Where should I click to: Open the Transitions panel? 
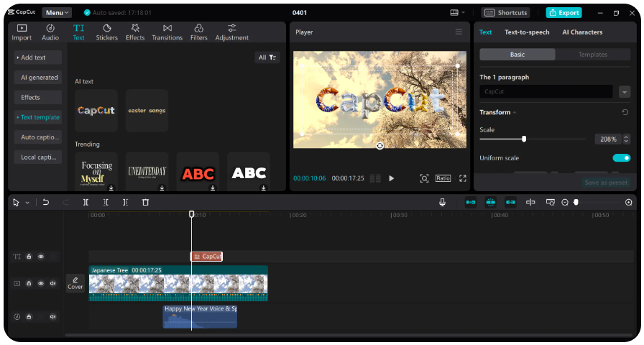tap(167, 32)
